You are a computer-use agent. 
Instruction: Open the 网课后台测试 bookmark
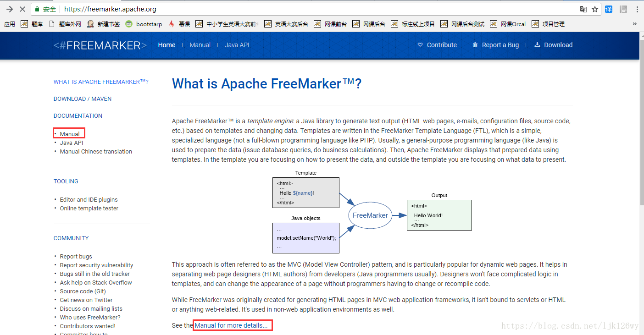point(462,24)
